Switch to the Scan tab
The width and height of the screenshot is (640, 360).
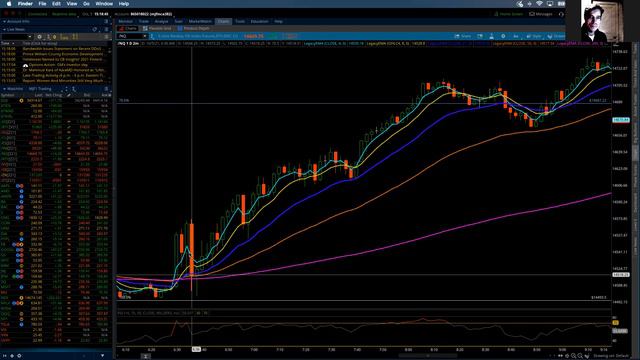pos(178,21)
